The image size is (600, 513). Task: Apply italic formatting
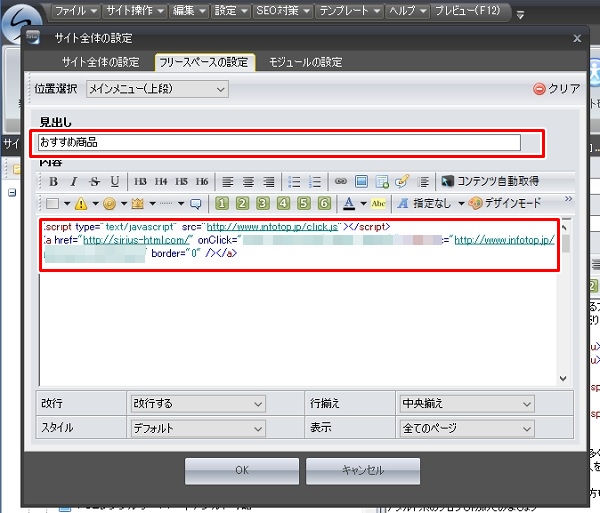click(x=74, y=182)
